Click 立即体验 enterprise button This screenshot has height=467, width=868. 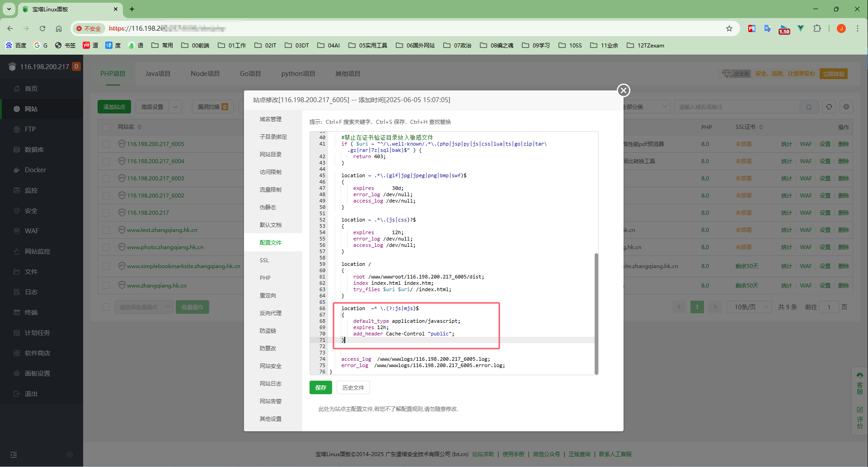pos(834,74)
